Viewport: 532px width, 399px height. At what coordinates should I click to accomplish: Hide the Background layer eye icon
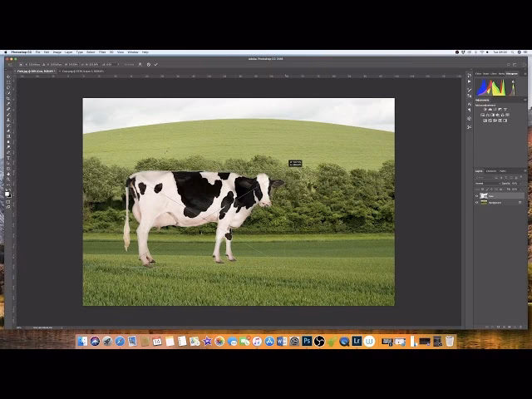[476, 203]
